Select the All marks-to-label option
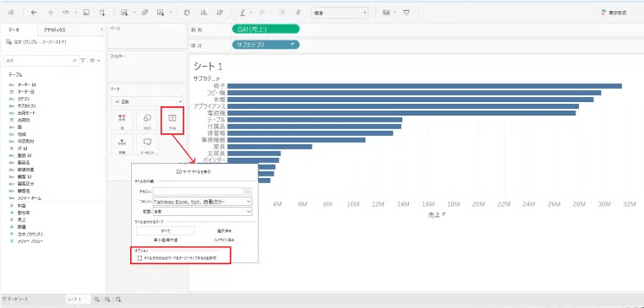This screenshot has width=644, height=308. (166, 231)
